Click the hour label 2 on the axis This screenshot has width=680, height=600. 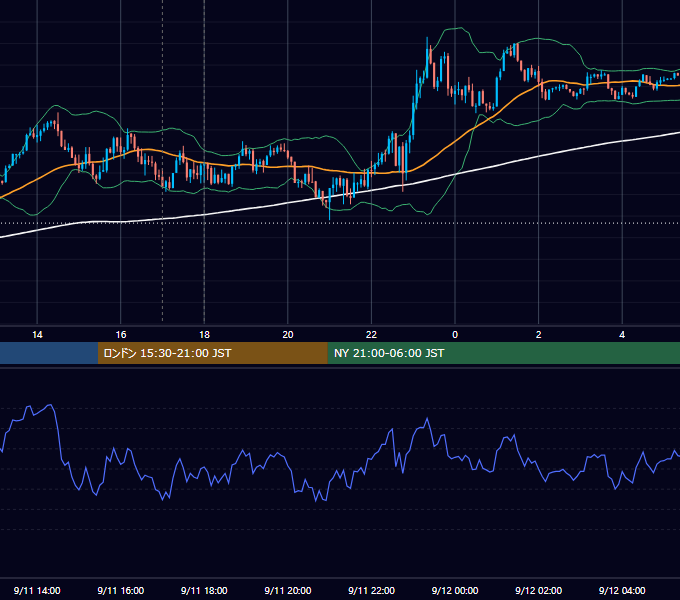click(539, 335)
